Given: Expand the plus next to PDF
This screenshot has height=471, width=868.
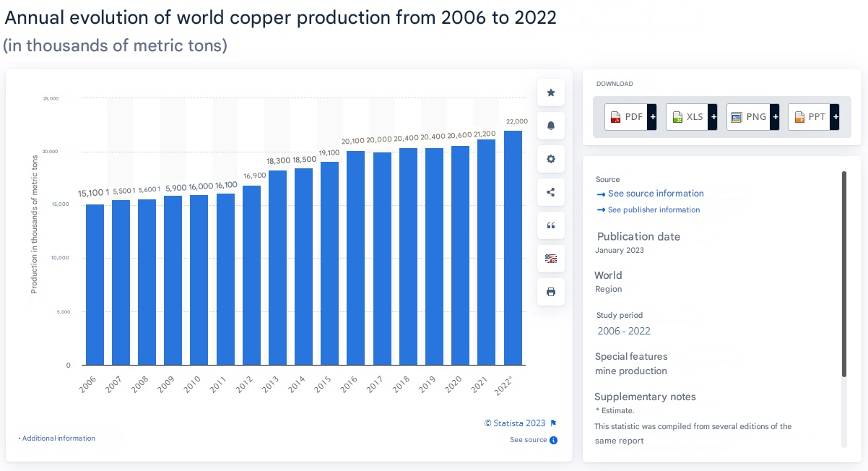Looking at the screenshot, I should point(652,117).
